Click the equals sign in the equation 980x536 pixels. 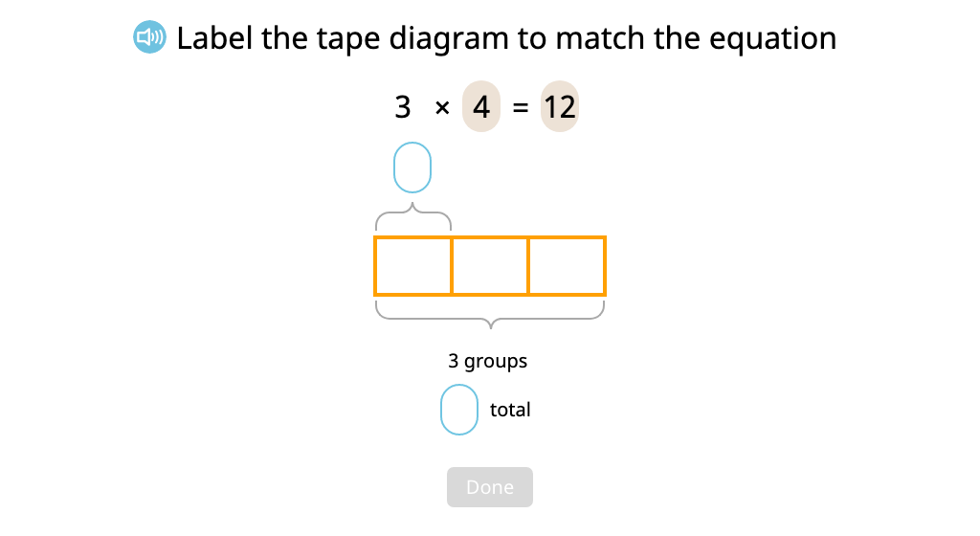(521, 108)
